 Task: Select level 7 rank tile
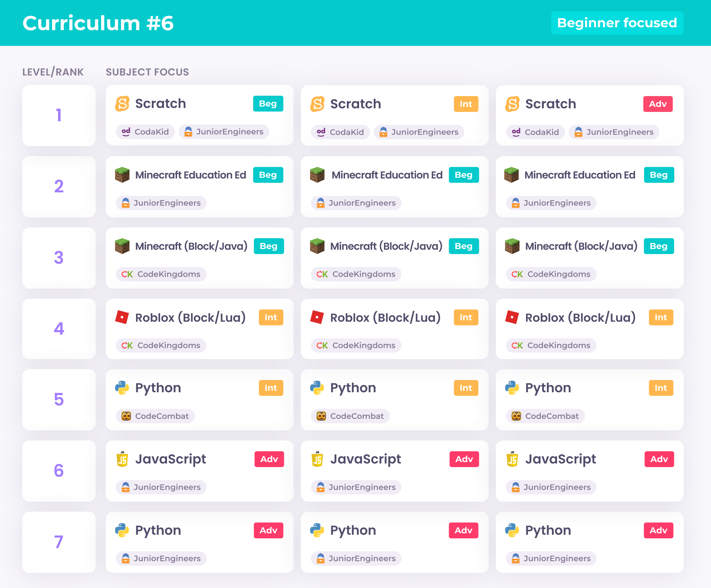pos(59,542)
